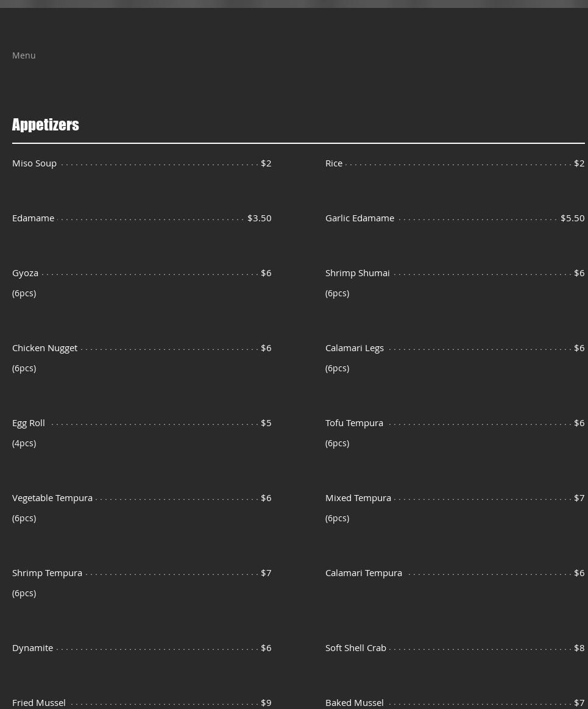Click the Chicken Nugget item
The width and height of the screenshot is (588, 709).
(x=44, y=348)
